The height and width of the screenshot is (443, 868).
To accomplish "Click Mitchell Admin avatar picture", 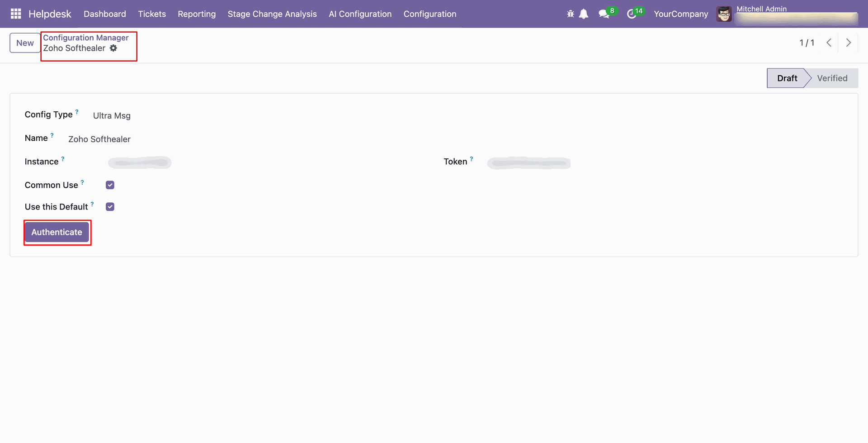I will tap(724, 14).
